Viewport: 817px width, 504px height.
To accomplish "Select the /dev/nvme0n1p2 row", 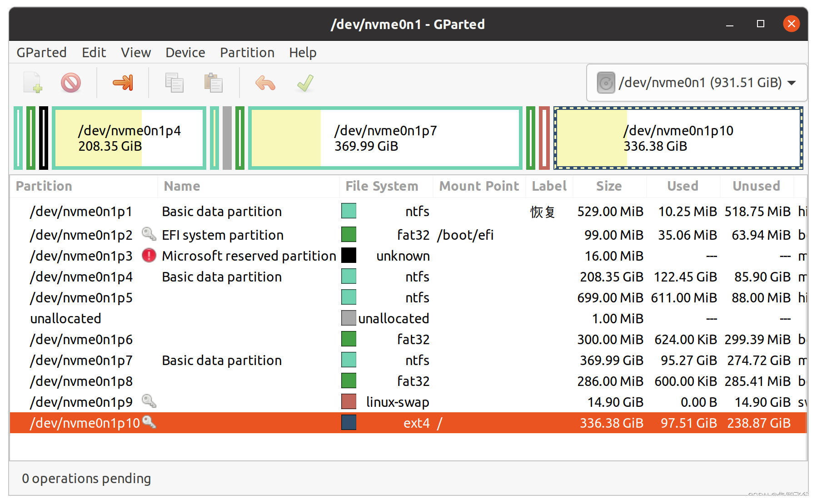I will click(408, 235).
